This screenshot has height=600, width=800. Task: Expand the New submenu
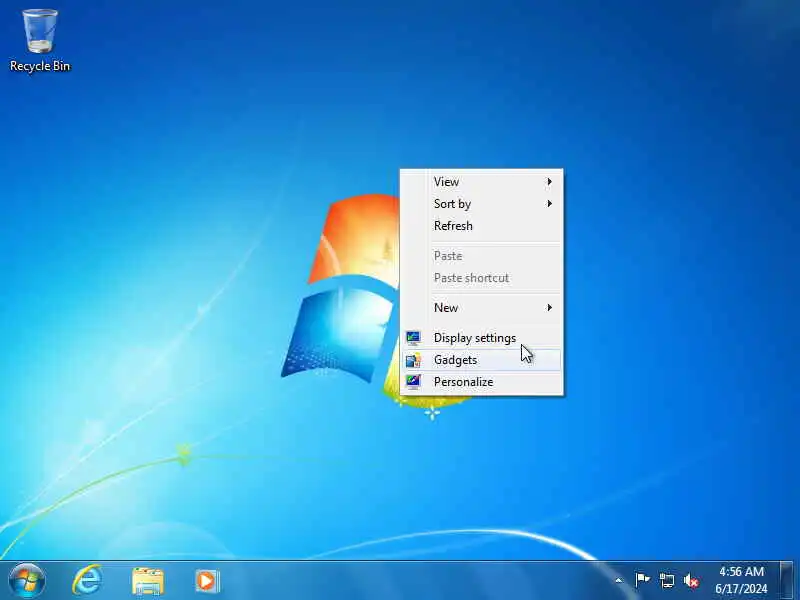click(x=481, y=308)
